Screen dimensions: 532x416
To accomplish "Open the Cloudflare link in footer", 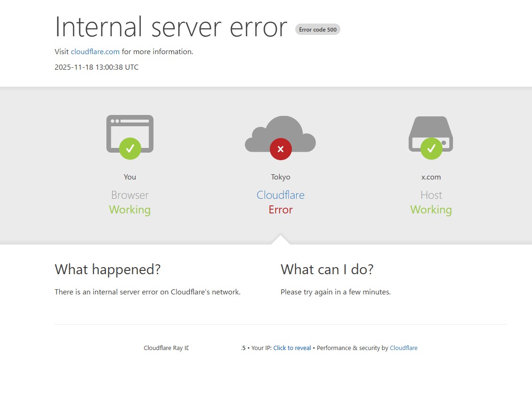I will coord(403,348).
